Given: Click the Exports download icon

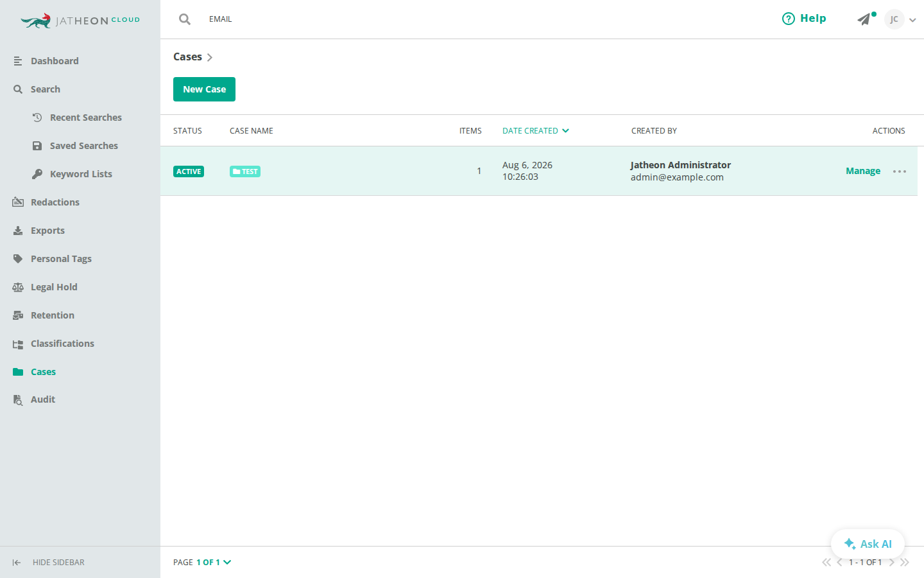Looking at the screenshot, I should pyautogui.click(x=18, y=231).
